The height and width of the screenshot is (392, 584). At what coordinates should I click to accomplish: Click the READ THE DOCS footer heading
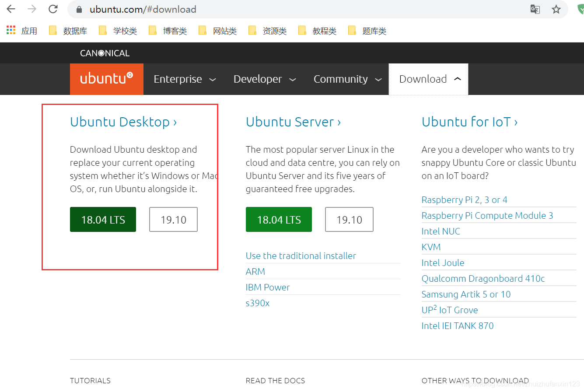[275, 381]
